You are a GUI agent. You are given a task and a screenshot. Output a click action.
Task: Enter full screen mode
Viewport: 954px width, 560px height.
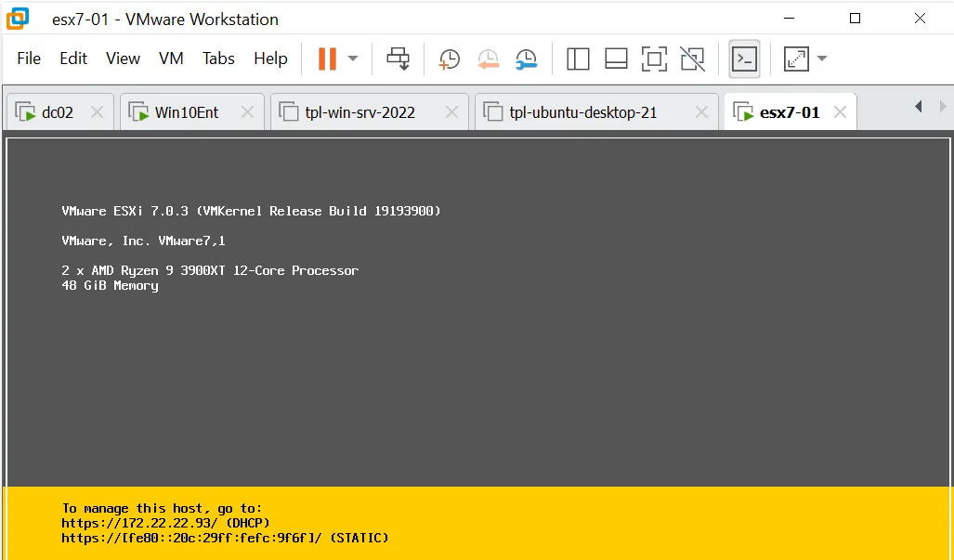pos(654,59)
